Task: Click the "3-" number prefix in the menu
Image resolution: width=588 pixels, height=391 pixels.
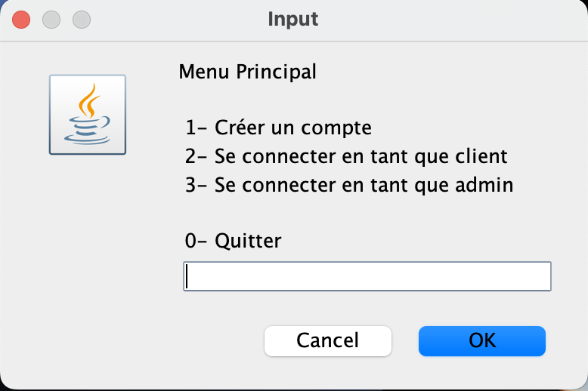Action: 195,185
